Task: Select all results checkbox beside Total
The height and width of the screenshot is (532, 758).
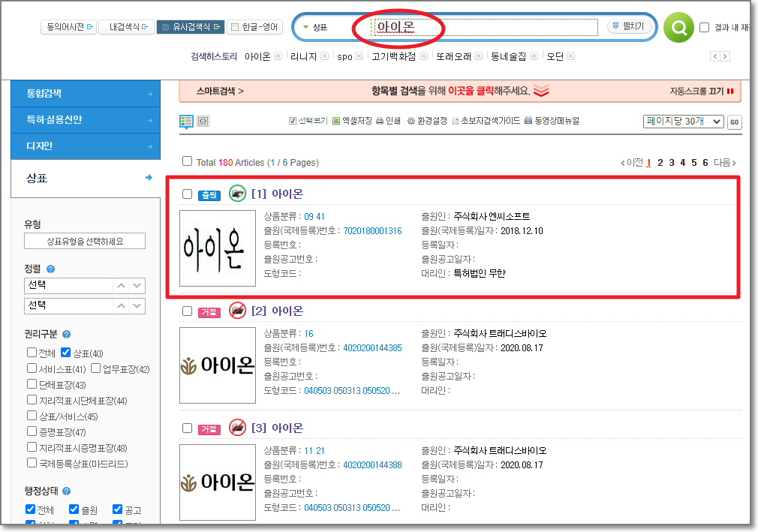Action: coord(187,161)
